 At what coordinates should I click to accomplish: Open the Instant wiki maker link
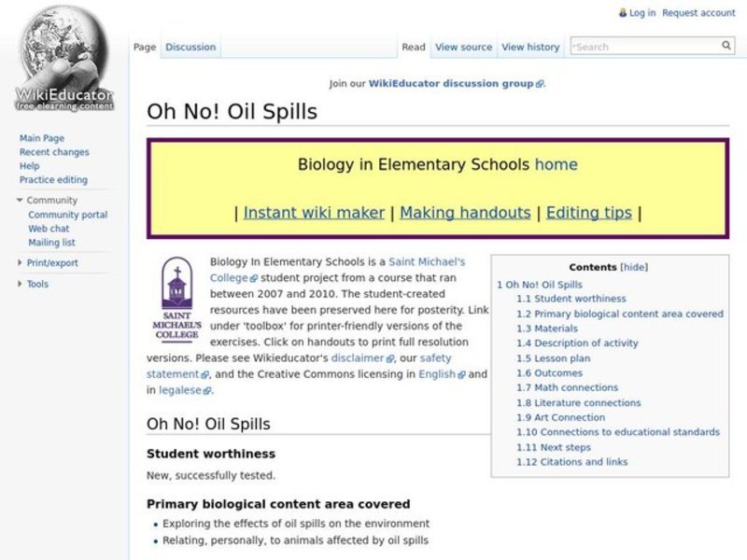tap(314, 212)
